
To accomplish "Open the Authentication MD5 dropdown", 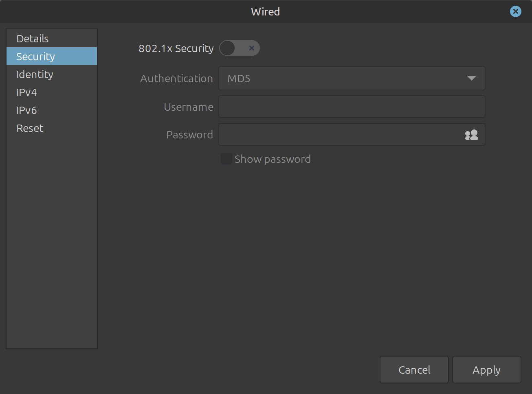I will tap(352, 79).
